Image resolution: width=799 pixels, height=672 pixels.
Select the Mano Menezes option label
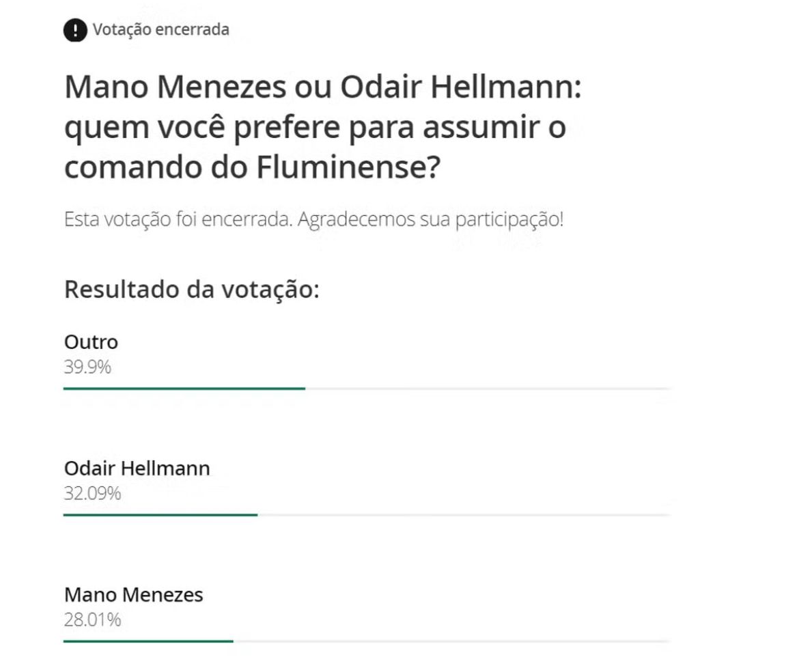(x=133, y=595)
